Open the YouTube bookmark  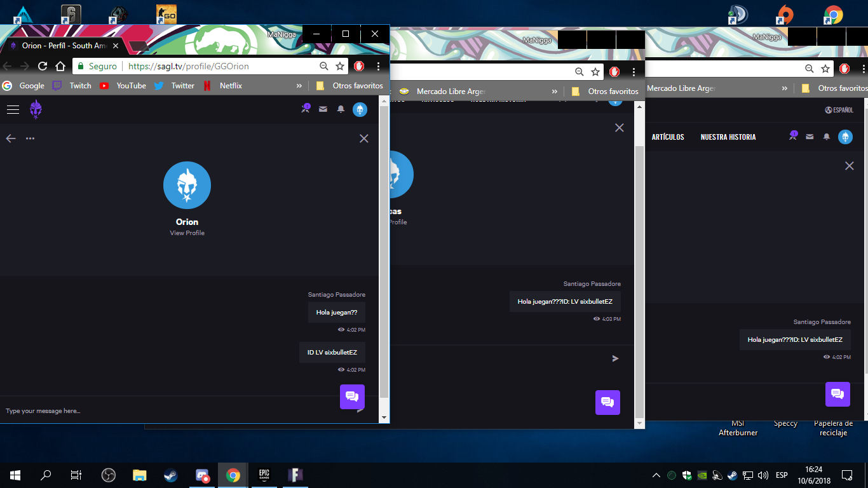(x=123, y=86)
